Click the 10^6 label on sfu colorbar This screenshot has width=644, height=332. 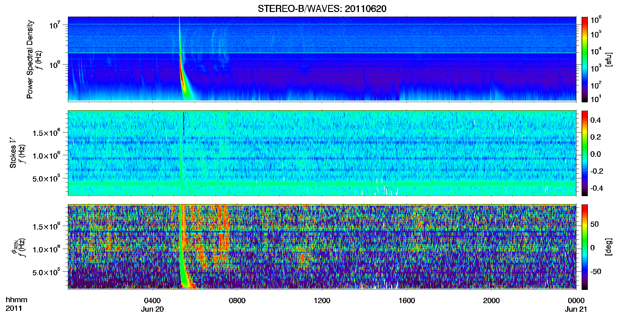click(x=596, y=20)
